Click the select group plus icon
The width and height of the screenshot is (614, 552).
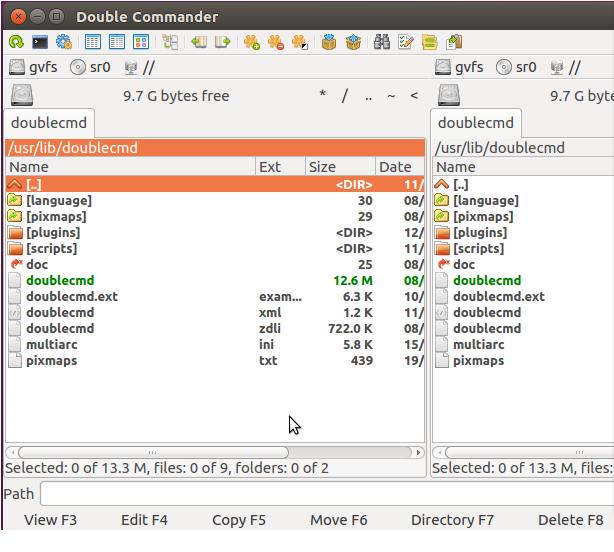tap(251, 42)
